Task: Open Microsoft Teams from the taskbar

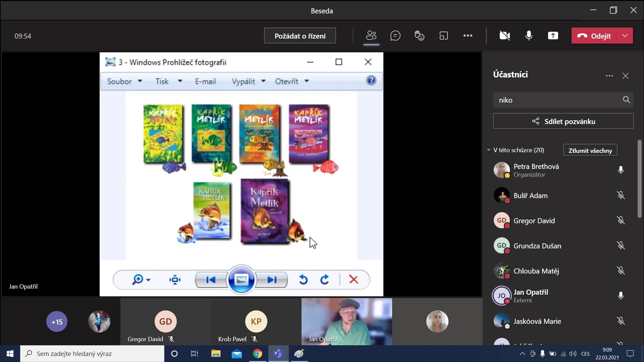Action: pos(278,354)
